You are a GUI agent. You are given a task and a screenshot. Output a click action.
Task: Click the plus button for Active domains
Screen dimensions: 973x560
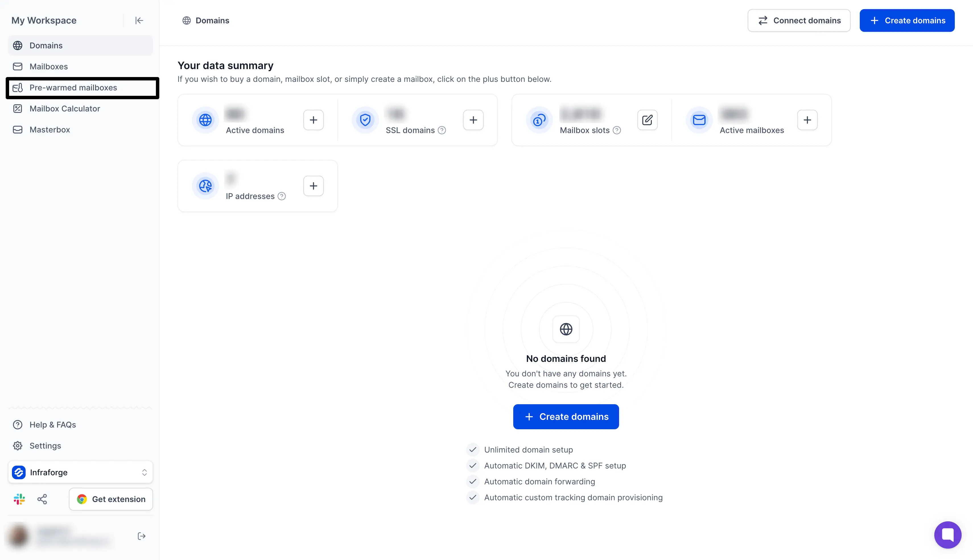coord(313,120)
